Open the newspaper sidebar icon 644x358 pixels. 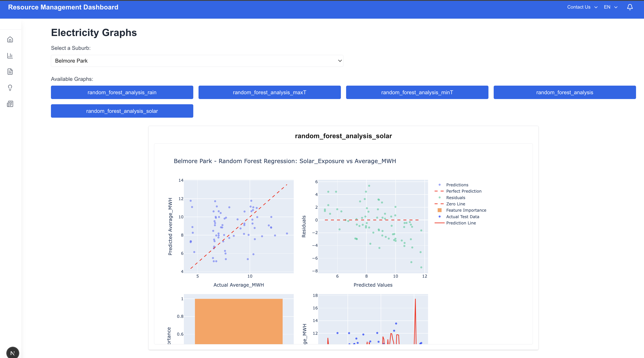pyautogui.click(x=10, y=104)
